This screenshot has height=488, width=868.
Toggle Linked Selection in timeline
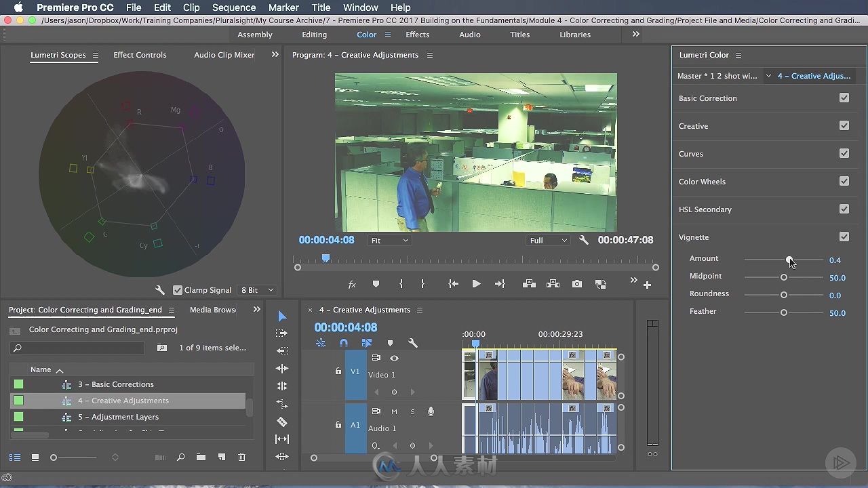click(x=367, y=344)
